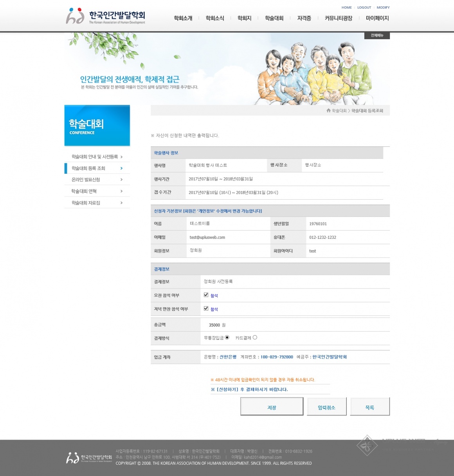Click the 저장 save button
Screen dimensions: 454x476
tap(272, 407)
